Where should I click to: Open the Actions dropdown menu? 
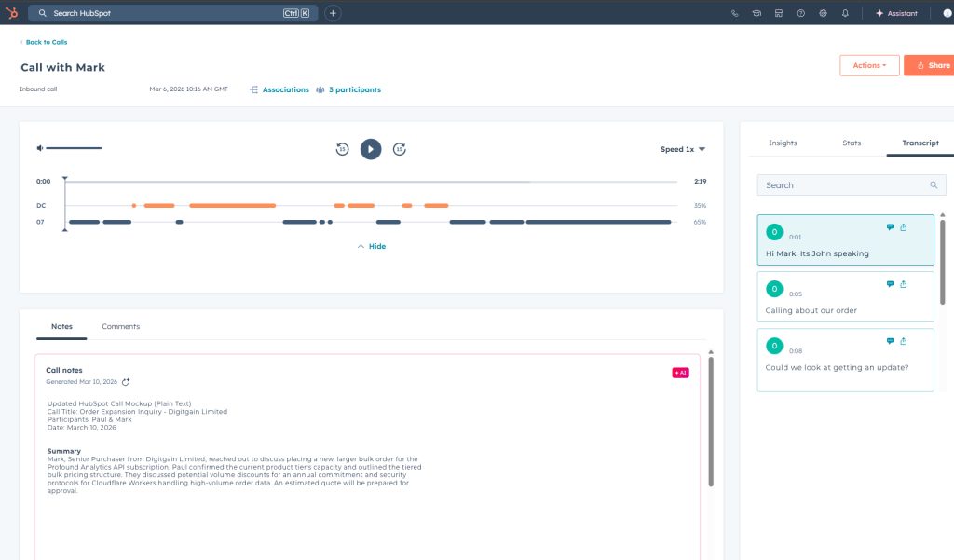point(869,65)
